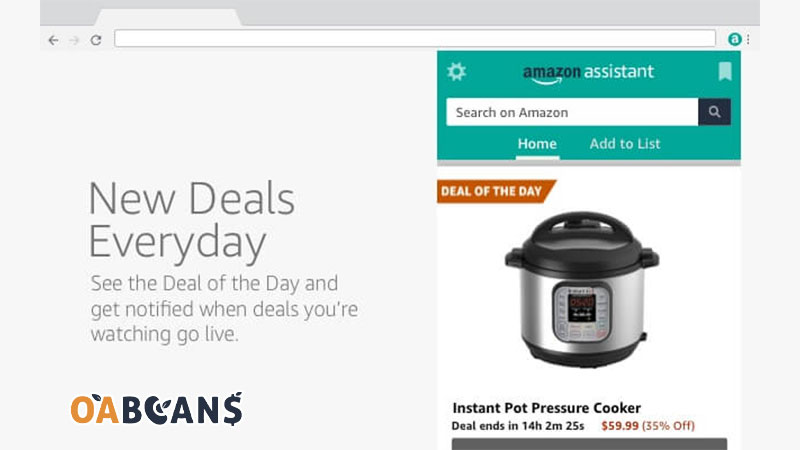Click the browser forward arrow
This screenshot has width=800, height=450.
click(x=74, y=40)
